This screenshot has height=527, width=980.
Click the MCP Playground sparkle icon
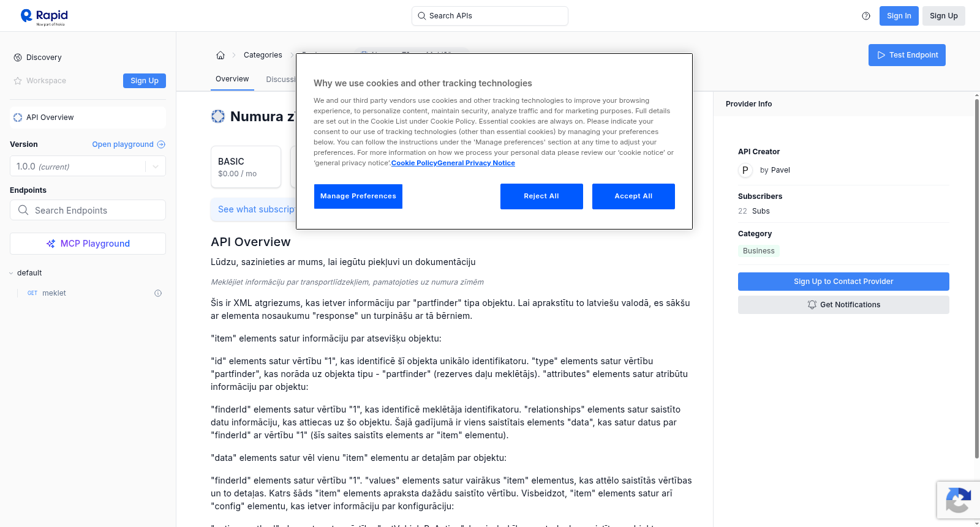point(51,244)
